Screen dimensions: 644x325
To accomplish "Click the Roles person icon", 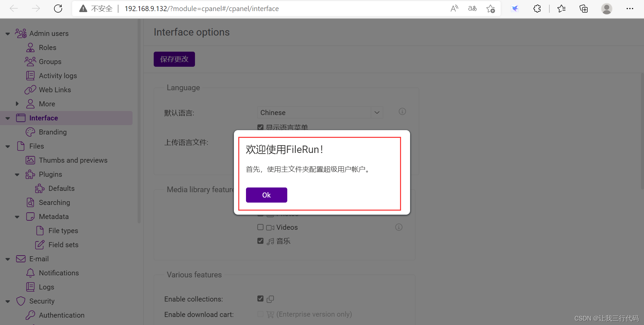I will (30, 47).
